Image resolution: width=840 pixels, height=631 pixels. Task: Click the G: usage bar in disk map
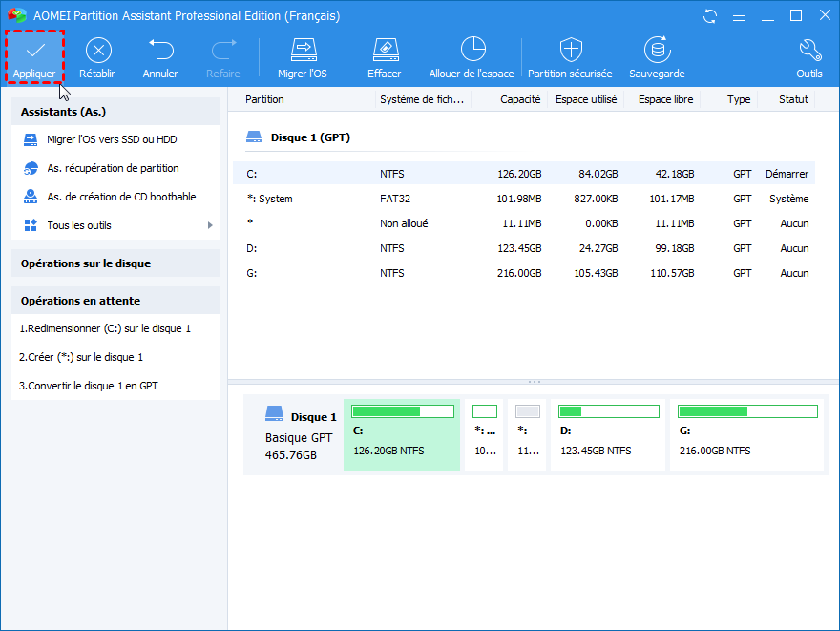point(747,411)
